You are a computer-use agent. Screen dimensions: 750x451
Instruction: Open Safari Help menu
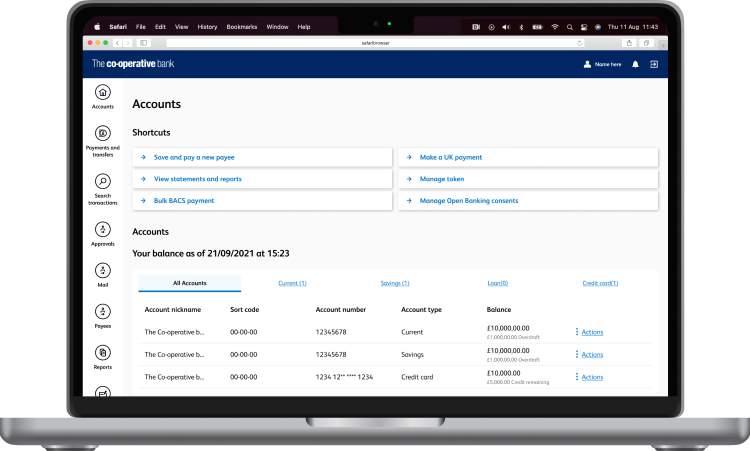304,27
